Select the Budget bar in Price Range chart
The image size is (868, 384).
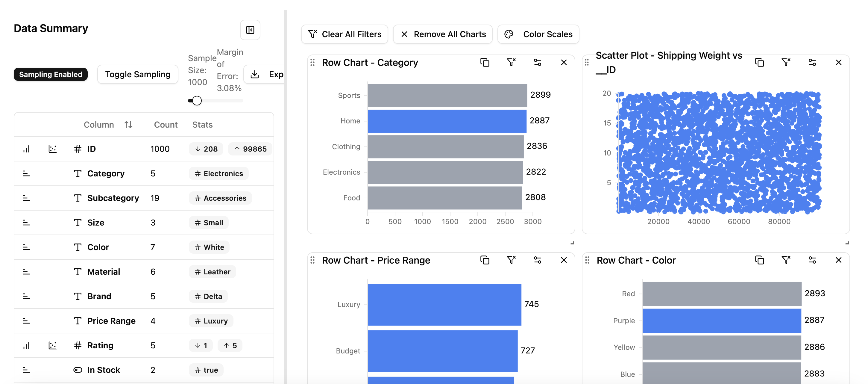[x=442, y=351]
